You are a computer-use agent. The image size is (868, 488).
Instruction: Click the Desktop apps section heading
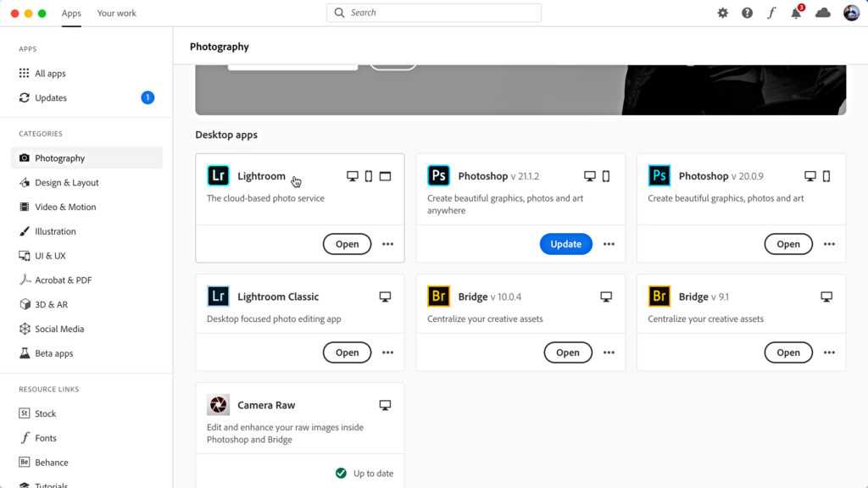[226, 135]
